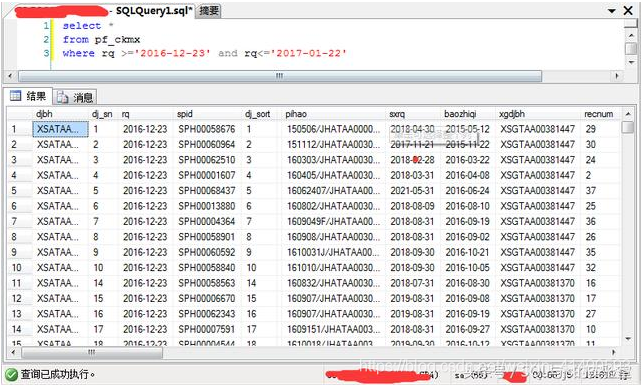Close the query document with X

tap(628, 10)
